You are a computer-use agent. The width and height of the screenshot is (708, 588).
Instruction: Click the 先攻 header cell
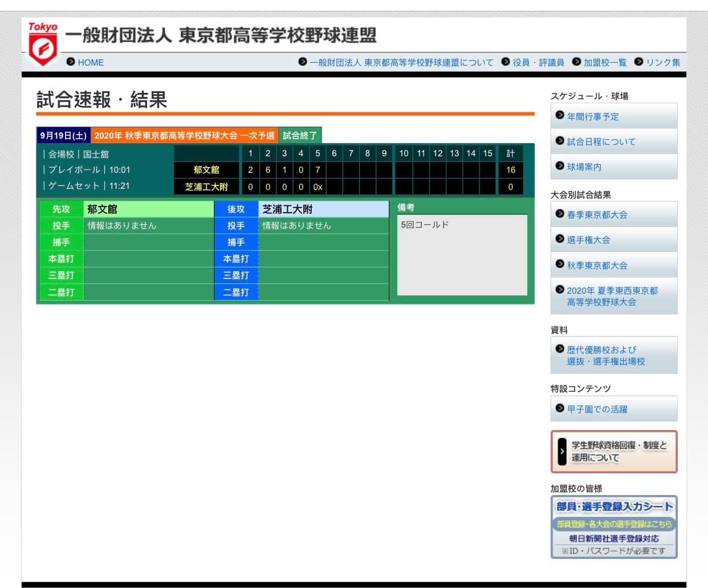pyautogui.click(x=62, y=209)
